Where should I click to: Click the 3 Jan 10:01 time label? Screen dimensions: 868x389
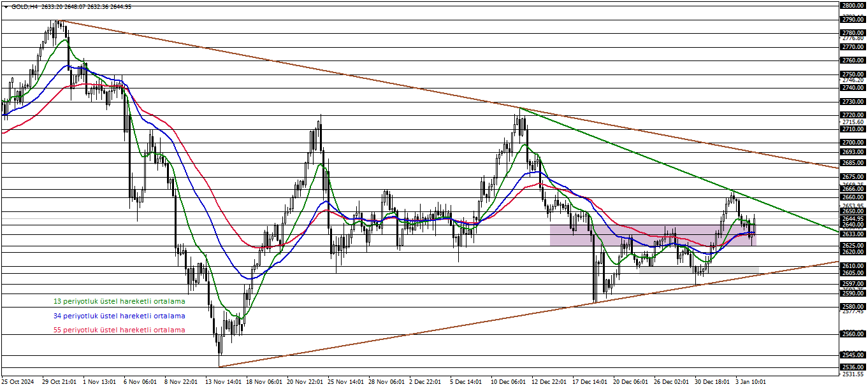tap(751, 382)
